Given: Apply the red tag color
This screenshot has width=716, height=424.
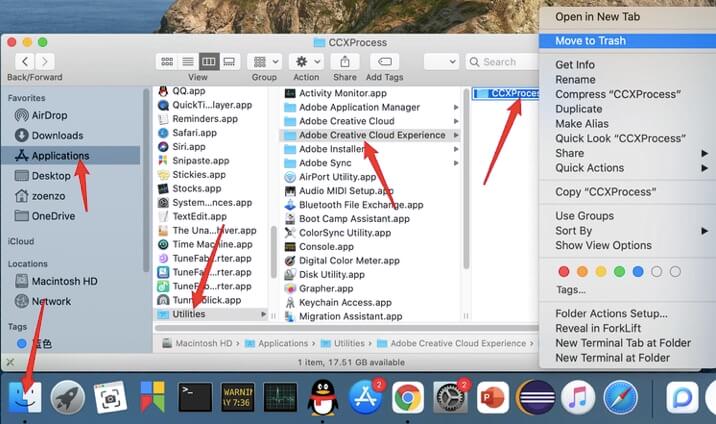Looking at the screenshot, I should 564,272.
